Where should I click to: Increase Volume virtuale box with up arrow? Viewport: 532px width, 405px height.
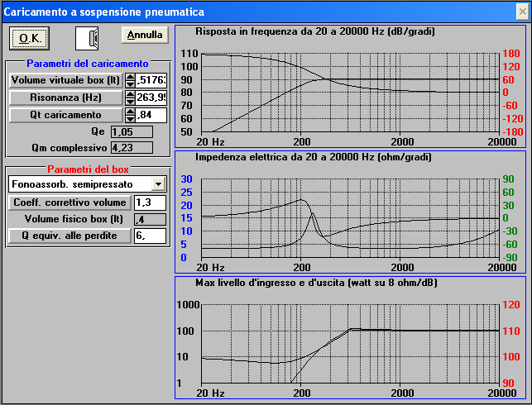(130, 77)
